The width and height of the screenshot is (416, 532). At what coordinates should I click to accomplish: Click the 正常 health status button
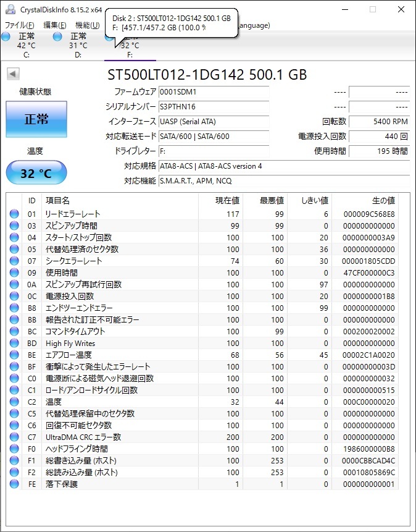pyautogui.click(x=36, y=119)
